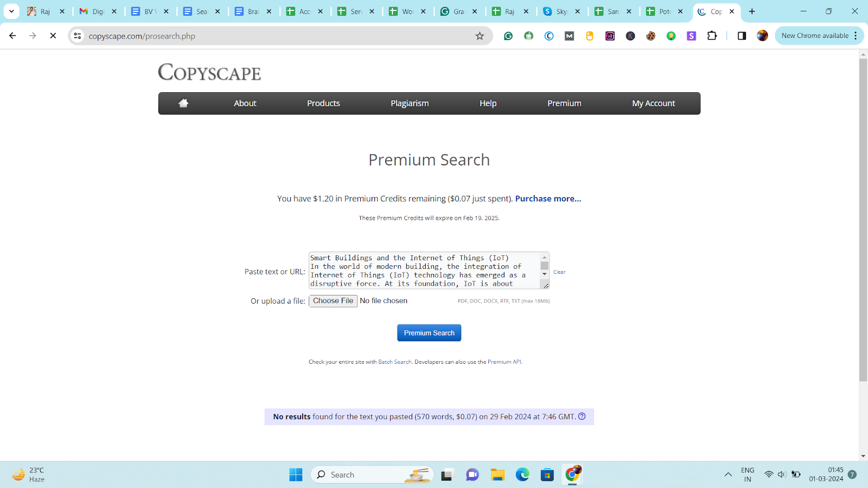Click the page vertical scrollbar thumb
The width and height of the screenshot is (868, 488).
tap(863, 220)
